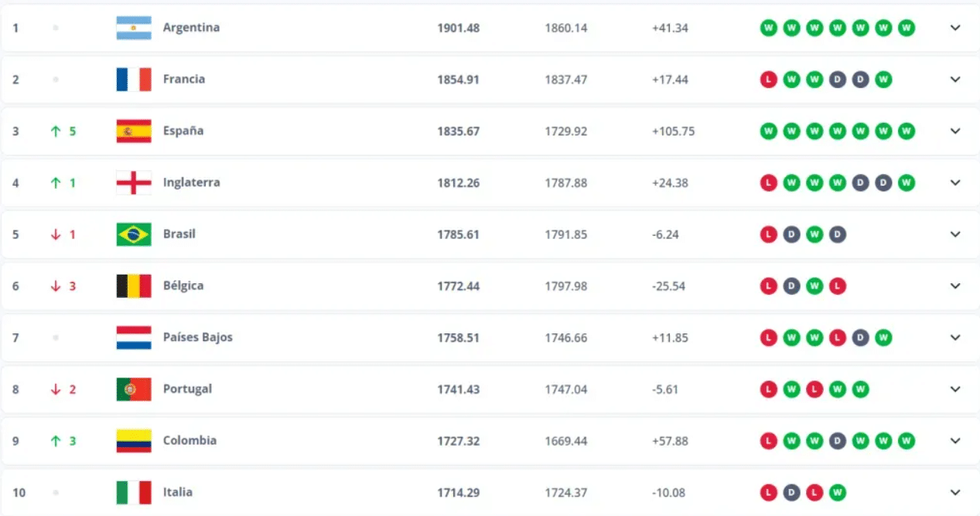The height and width of the screenshot is (516, 980).
Task: Click Bélgica's last red L result badge
Action: click(x=837, y=286)
